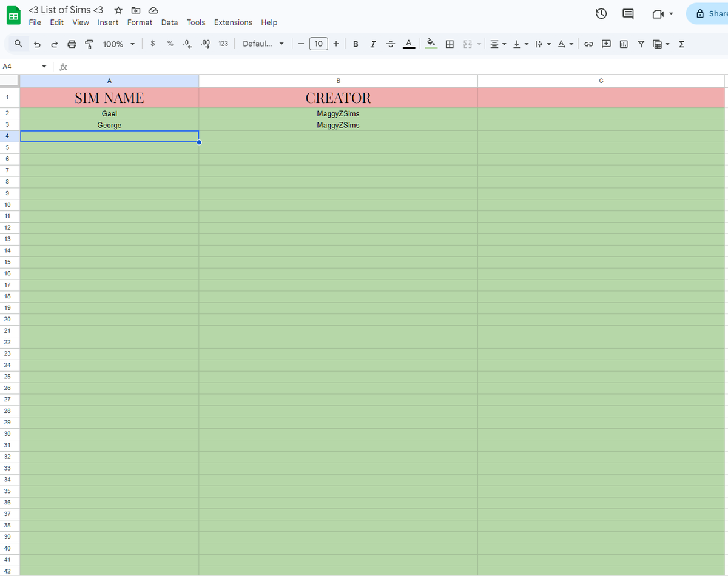The height and width of the screenshot is (576, 728).
Task: Click the document title '<3 List of Sims <3'
Action: click(66, 10)
